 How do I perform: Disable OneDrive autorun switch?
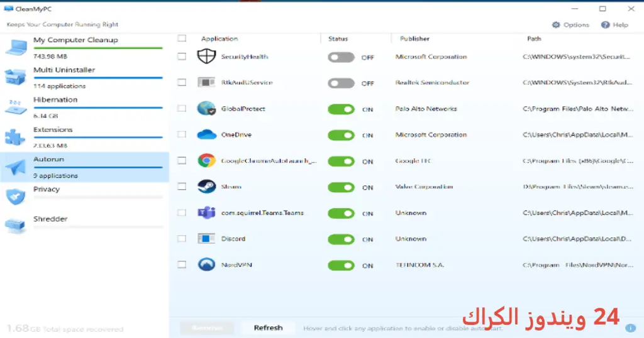[x=341, y=135]
